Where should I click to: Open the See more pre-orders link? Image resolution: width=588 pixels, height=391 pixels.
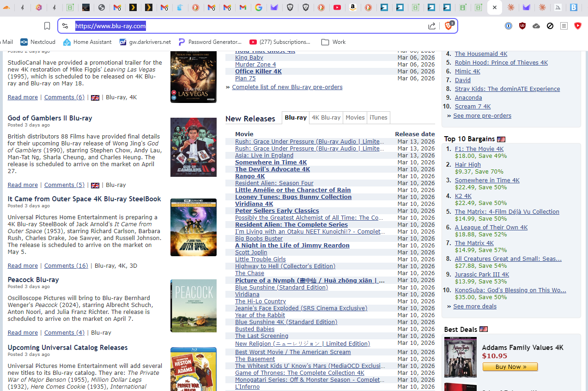tap(482, 116)
